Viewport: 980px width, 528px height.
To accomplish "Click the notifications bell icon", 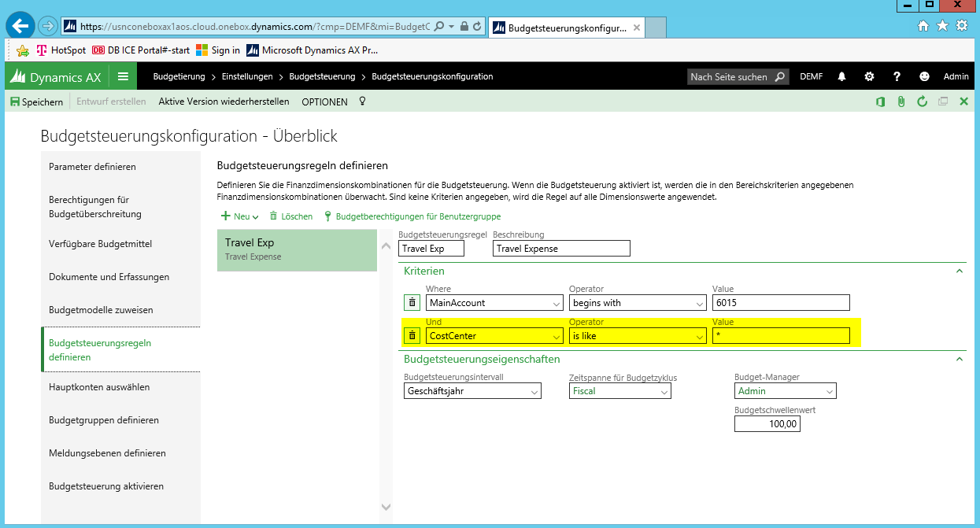I will [x=841, y=77].
